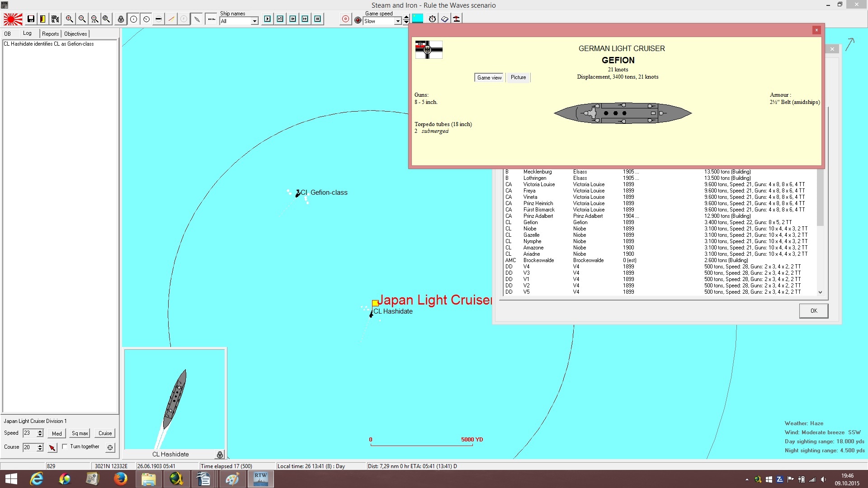The image size is (868, 488).
Task: Click the fast-forward double arrow play button
Action: pyautogui.click(x=305, y=19)
